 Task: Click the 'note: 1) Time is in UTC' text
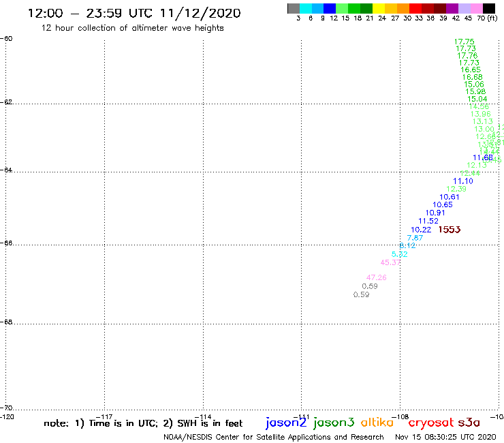[x=101, y=423]
